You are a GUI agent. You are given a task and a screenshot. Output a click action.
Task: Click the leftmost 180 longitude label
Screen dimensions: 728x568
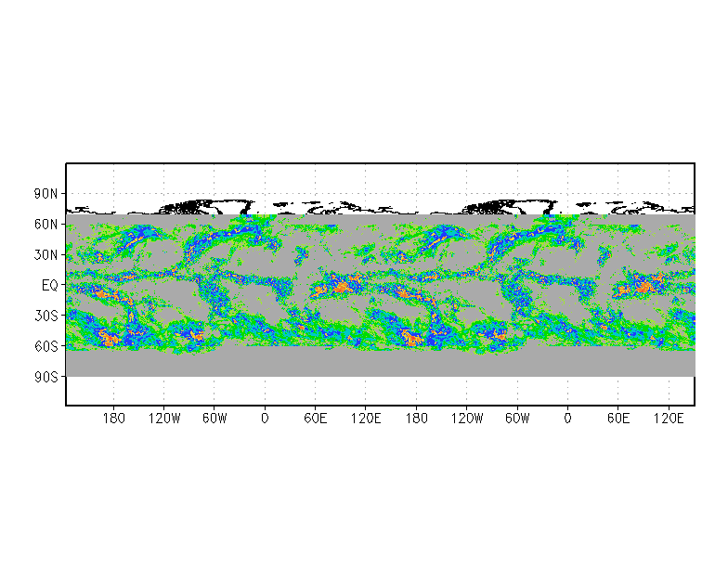[113, 419]
